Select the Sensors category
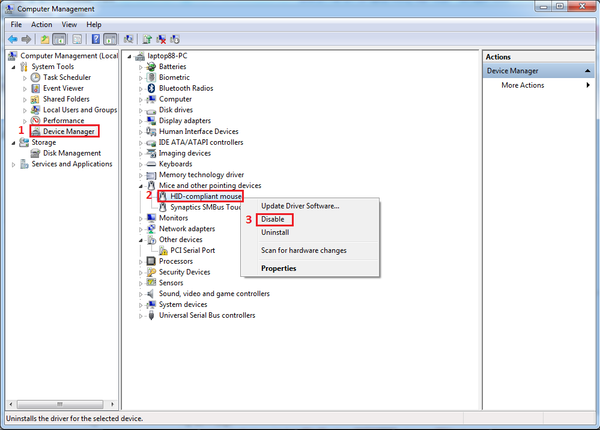The width and height of the screenshot is (600, 430). [171, 283]
